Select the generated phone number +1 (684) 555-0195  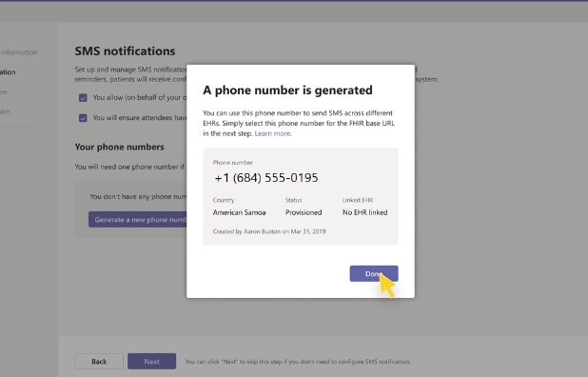coord(266,178)
